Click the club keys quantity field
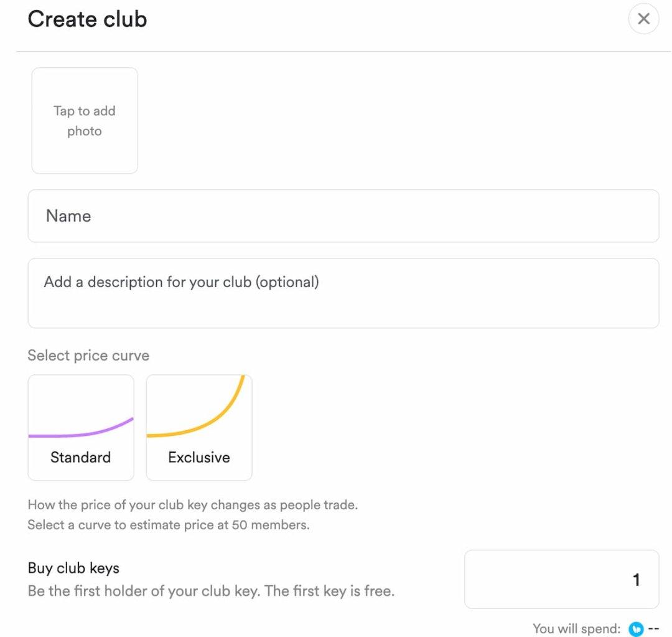The width and height of the screenshot is (672, 637). pyautogui.click(x=561, y=579)
